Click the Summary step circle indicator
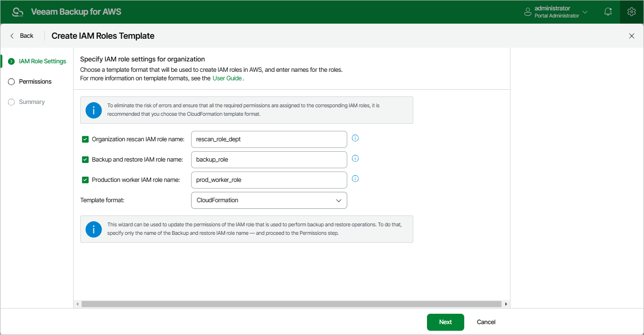The height and width of the screenshot is (335, 644). tap(11, 102)
